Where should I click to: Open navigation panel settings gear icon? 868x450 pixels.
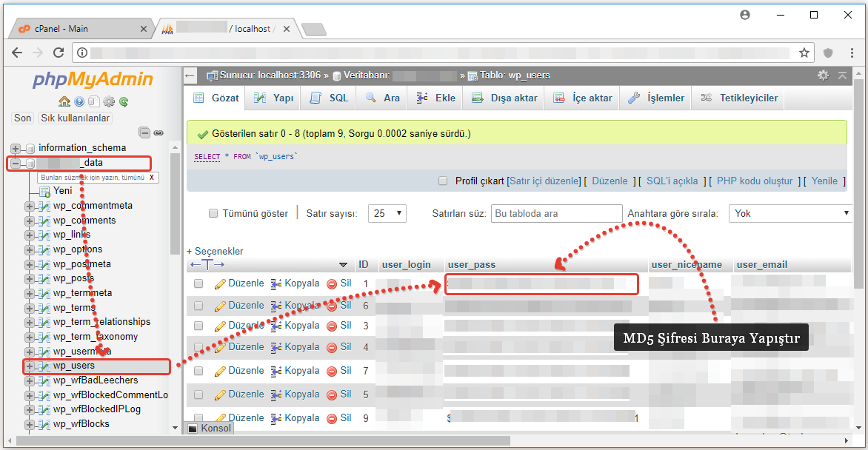click(x=109, y=101)
